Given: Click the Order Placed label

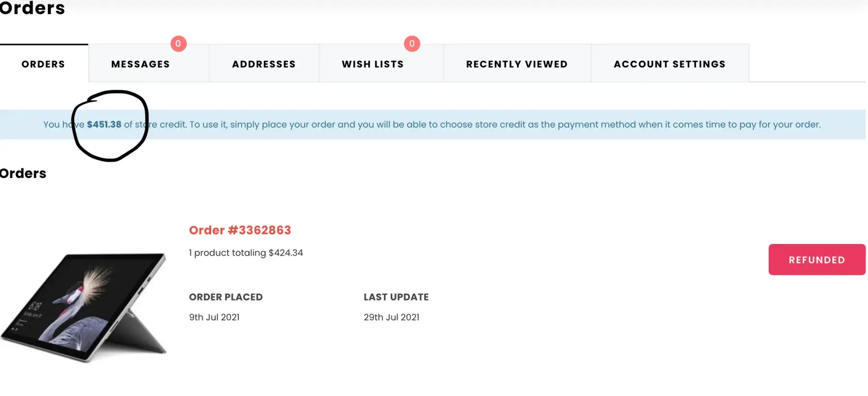Looking at the screenshot, I should 226,297.
